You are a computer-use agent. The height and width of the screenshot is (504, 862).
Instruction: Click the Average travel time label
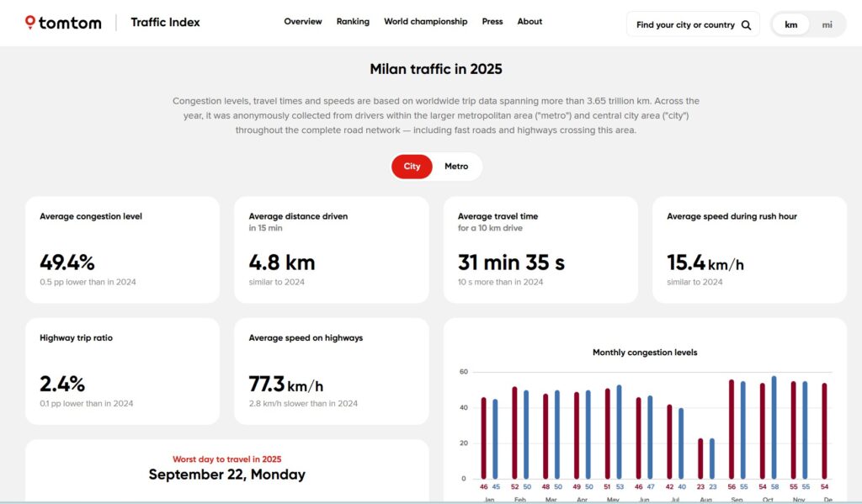coord(498,216)
